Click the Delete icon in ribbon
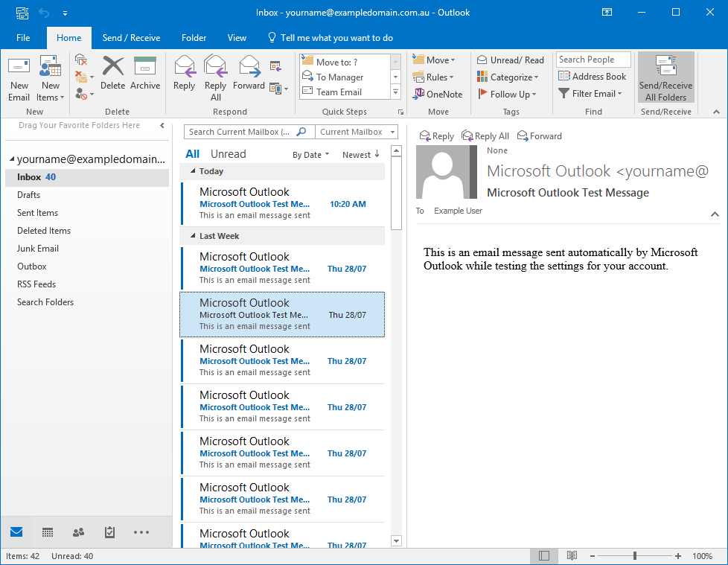Viewport: 728px width, 565px height. coord(113,73)
